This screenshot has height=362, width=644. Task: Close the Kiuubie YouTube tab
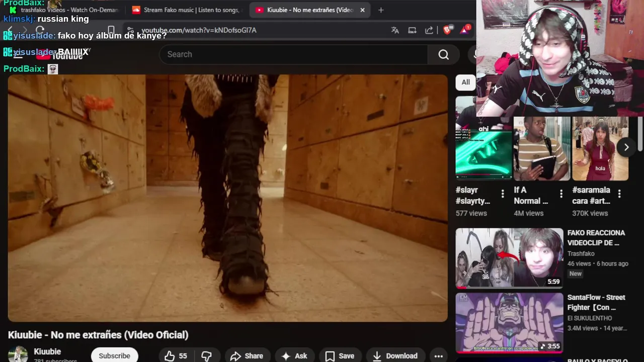coord(362,10)
